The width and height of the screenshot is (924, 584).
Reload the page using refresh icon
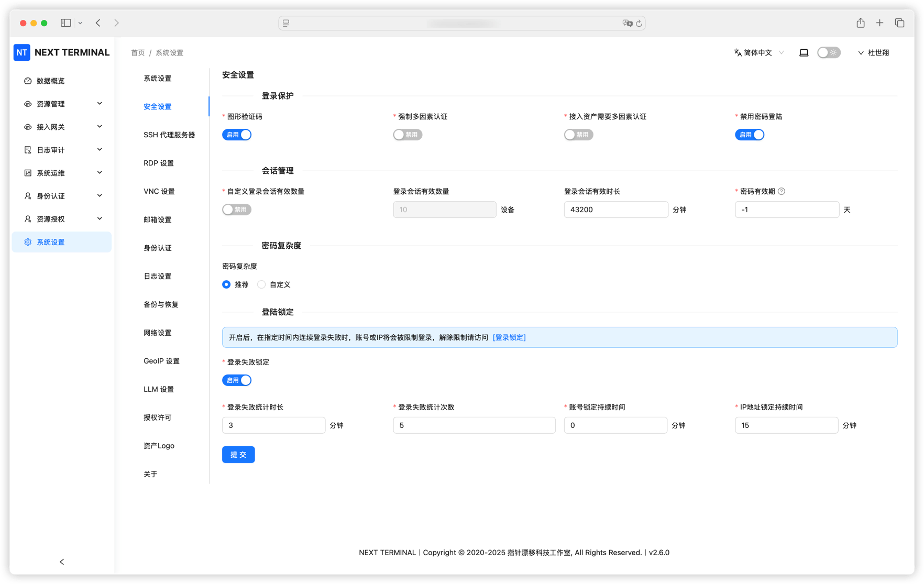coord(639,24)
